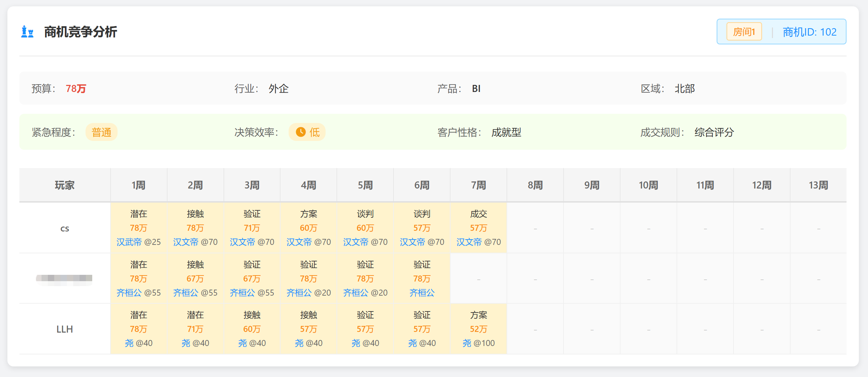The height and width of the screenshot is (377, 868).
Task: Select the 方案 cell in week 7 for LLH
Action: coord(478,315)
